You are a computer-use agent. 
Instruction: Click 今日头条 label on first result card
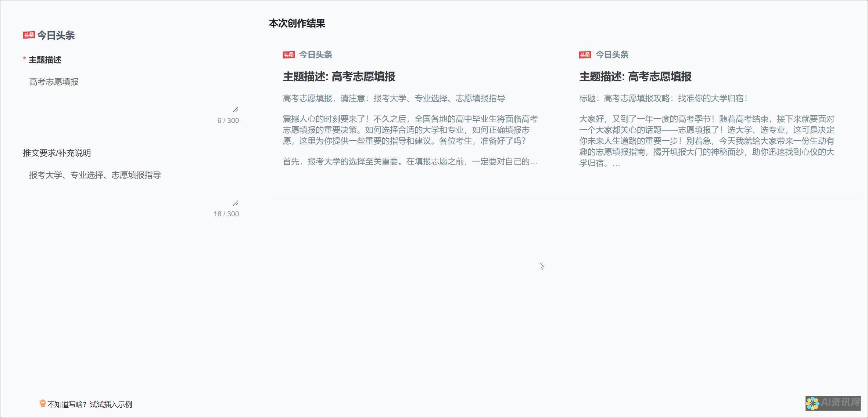tap(315, 55)
